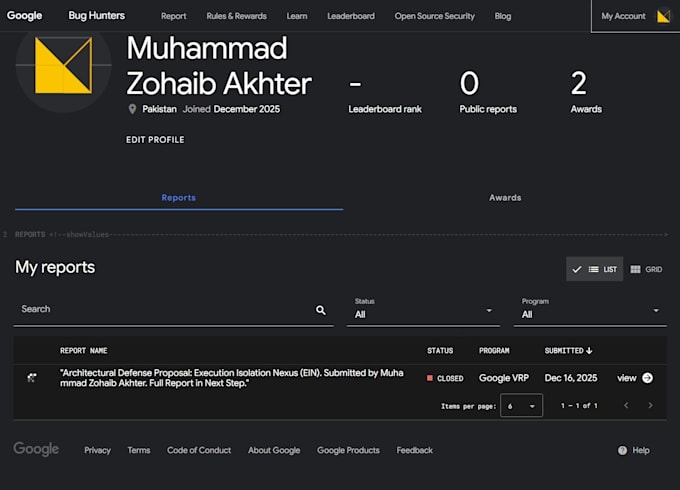Open Open Source Security page
Image resolution: width=680 pixels, height=490 pixels.
point(435,16)
